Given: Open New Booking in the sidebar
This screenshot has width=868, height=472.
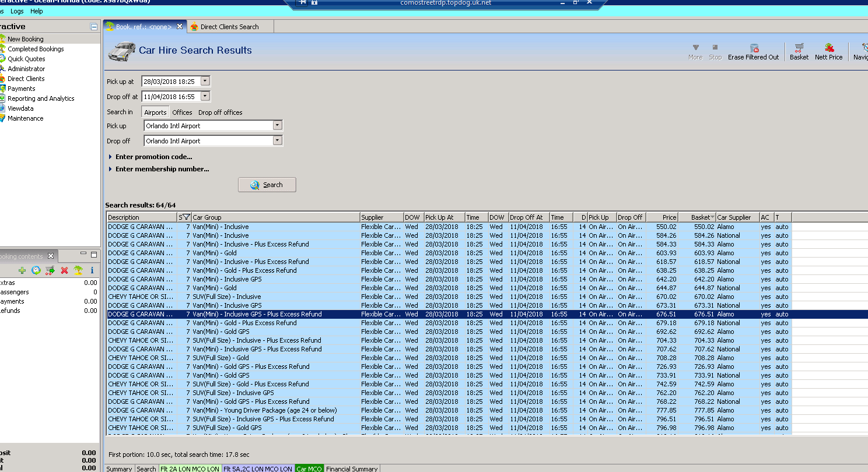Looking at the screenshot, I should (x=25, y=39).
